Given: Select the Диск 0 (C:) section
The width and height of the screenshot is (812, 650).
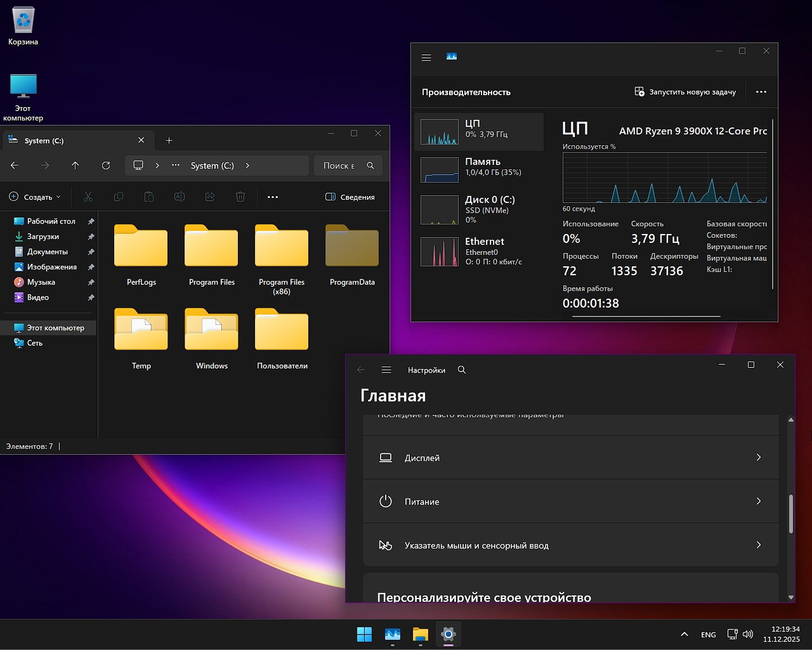Looking at the screenshot, I should pyautogui.click(x=480, y=209).
